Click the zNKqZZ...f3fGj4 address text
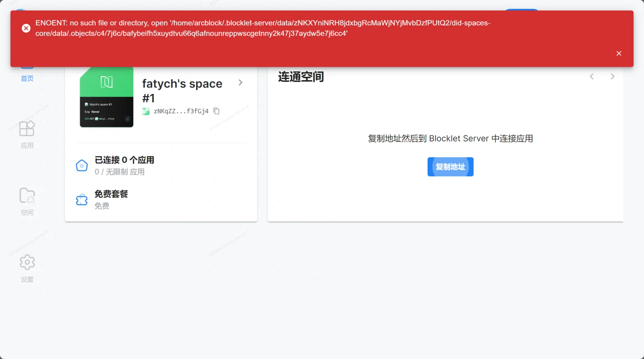The height and width of the screenshot is (359, 644). coord(181,111)
